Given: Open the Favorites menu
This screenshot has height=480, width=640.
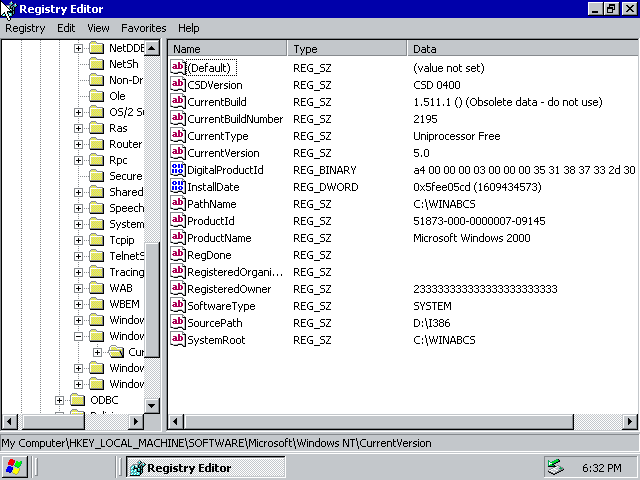Looking at the screenshot, I should click(144, 28).
